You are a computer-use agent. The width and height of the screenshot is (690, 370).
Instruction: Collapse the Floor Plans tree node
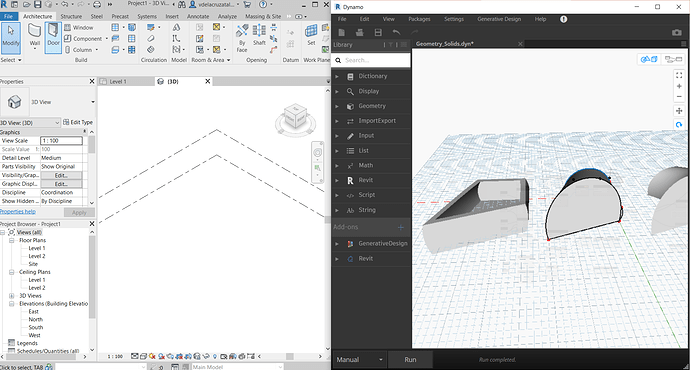(12, 241)
